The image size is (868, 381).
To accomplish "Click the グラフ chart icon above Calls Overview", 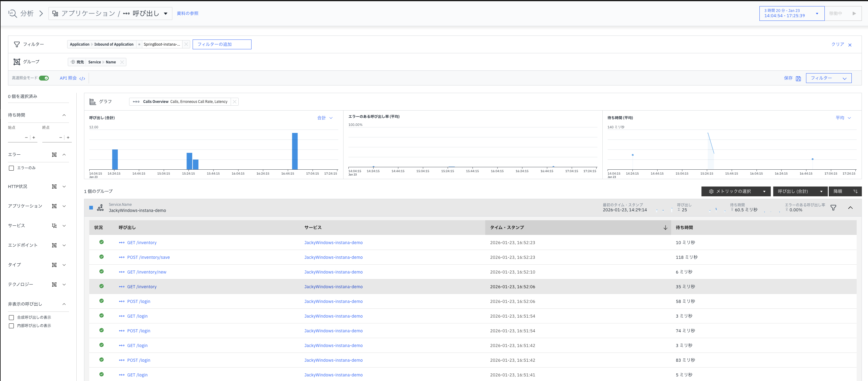I will click(x=92, y=101).
